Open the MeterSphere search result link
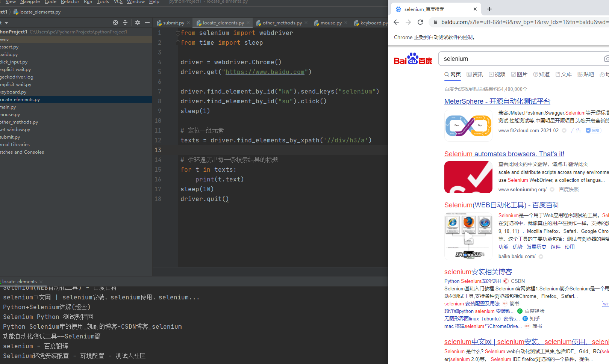The image size is (609, 364). pyautogui.click(x=497, y=101)
